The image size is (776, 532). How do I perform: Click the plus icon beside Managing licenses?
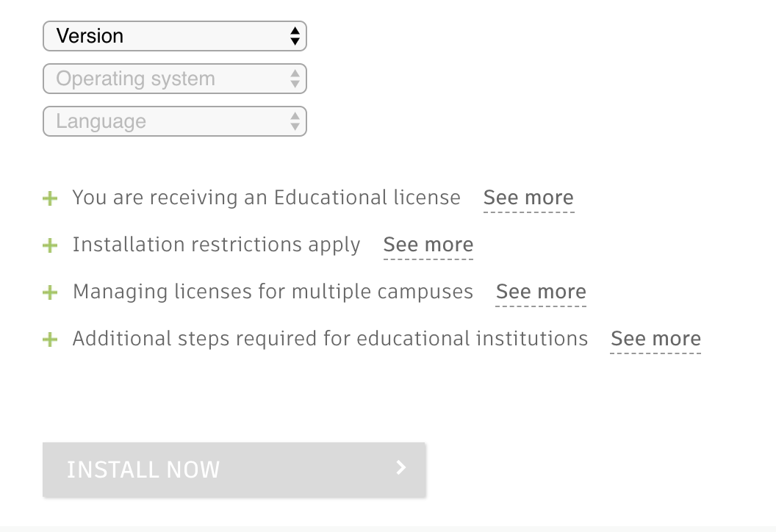click(x=50, y=292)
